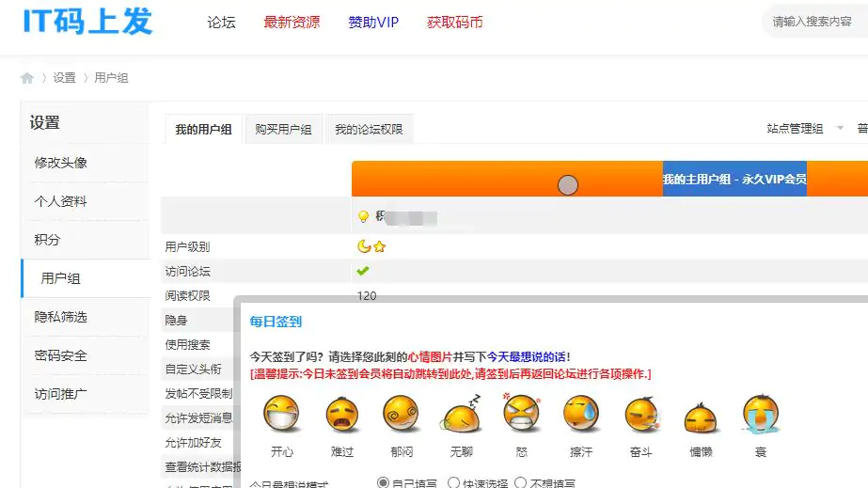Click the 隐身 row label
Screen dimensions: 868x488
click(176, 321)
